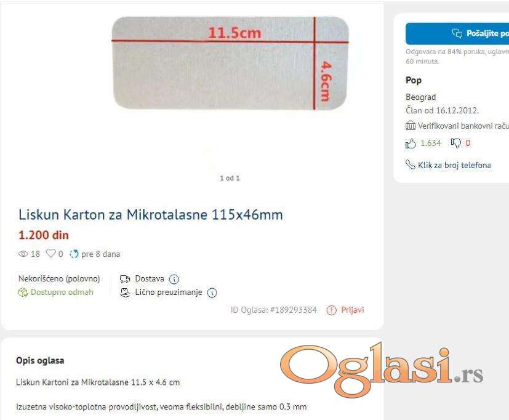Open info icon next to Dostava

tap(174, 279)
